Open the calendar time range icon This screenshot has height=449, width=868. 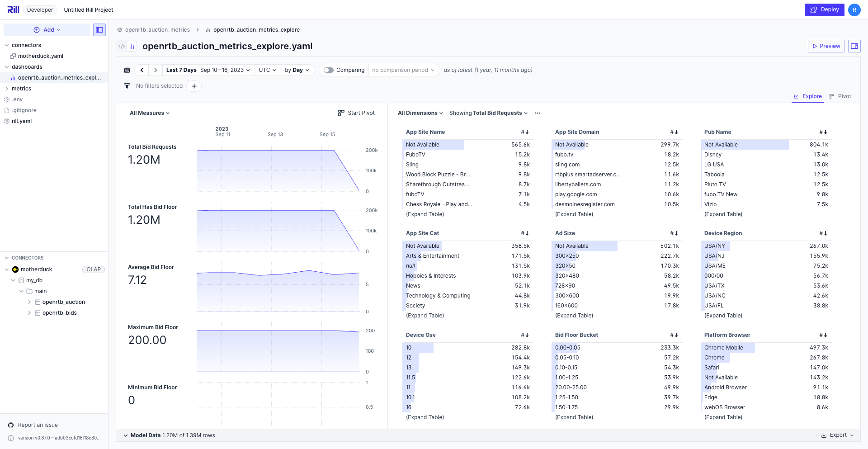tap(127, 70)
